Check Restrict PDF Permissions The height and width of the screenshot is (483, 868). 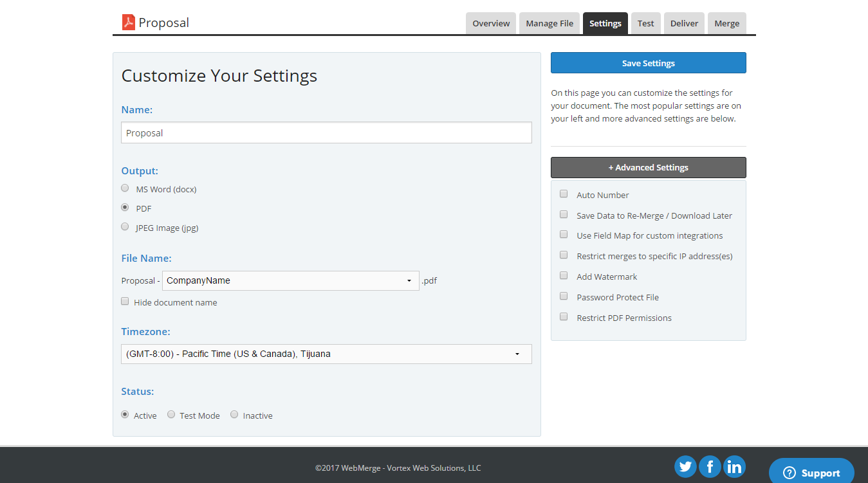tap(564, 316)
